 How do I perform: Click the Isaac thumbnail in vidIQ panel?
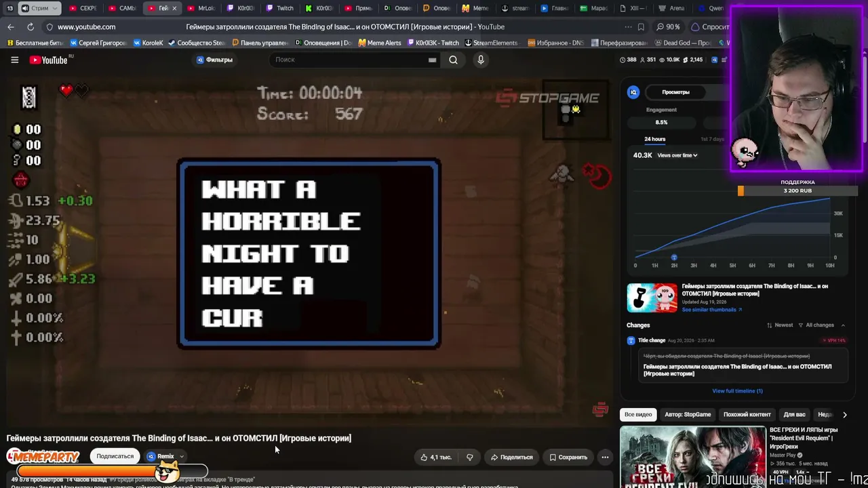[x=652, y=297]
